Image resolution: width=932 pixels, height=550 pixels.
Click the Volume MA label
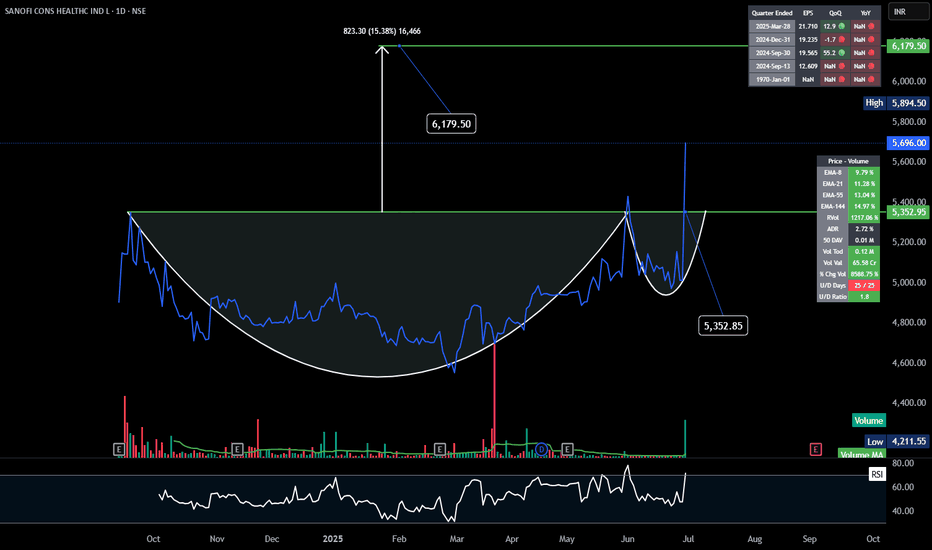click(861, 454)
